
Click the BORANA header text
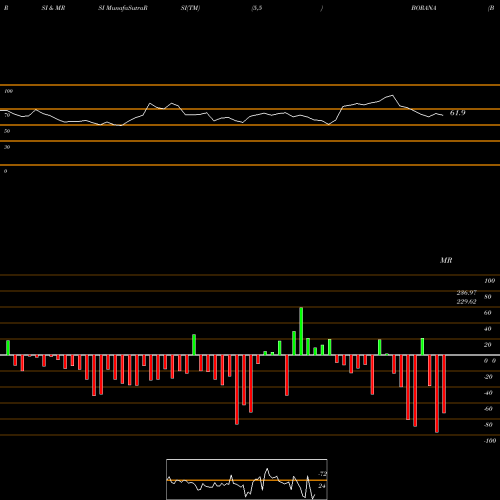coord(424,8)
